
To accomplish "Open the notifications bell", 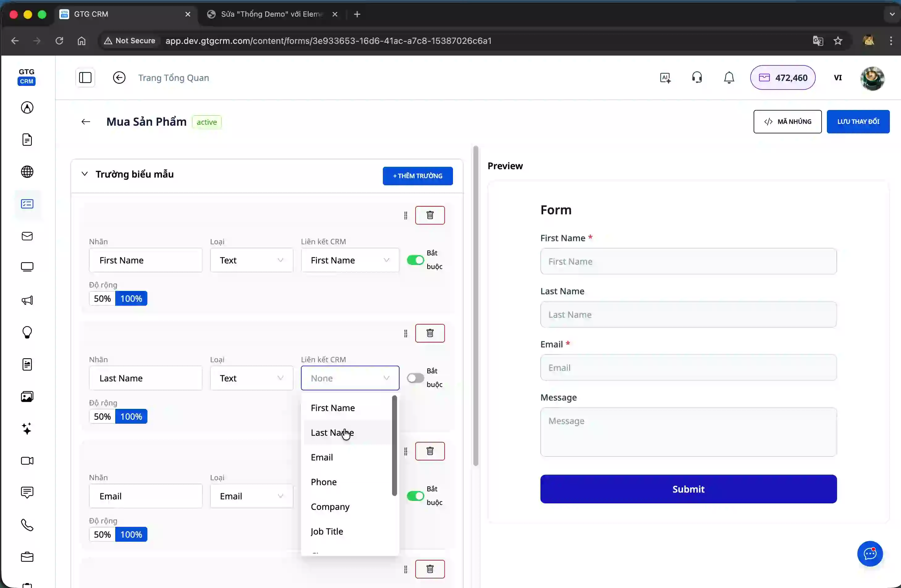I will (729, 78).
